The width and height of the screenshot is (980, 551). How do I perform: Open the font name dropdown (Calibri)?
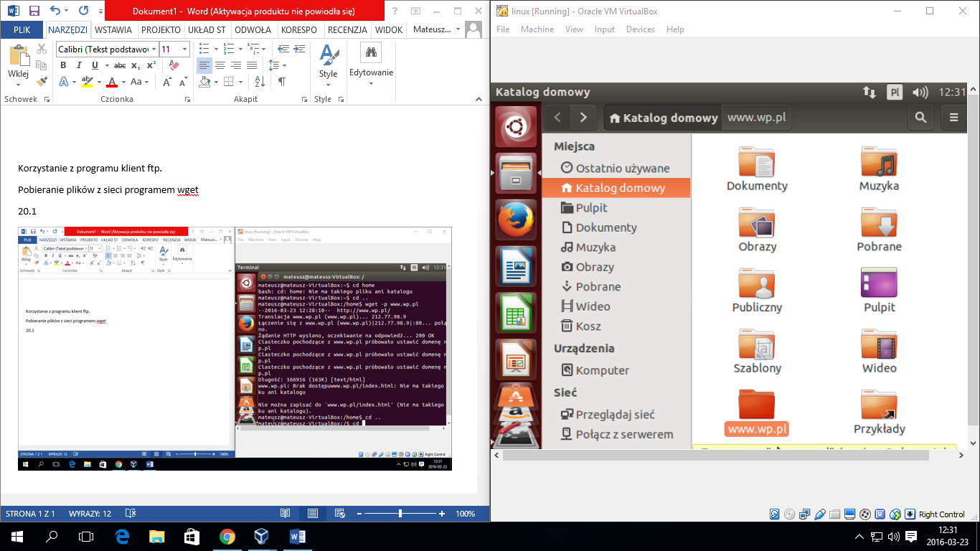(x=103, y=49)
